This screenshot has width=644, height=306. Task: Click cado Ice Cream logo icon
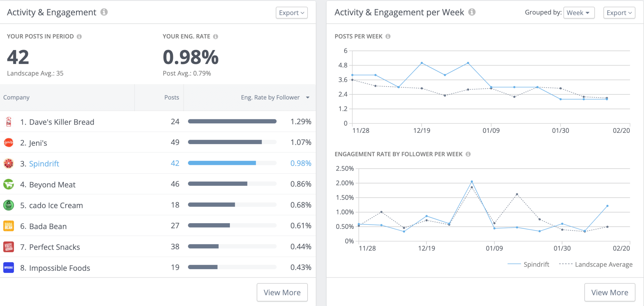[x=8, y=205]
